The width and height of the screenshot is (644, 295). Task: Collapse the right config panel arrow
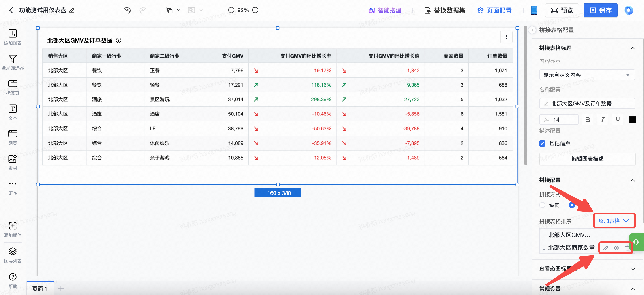[532, 30]
